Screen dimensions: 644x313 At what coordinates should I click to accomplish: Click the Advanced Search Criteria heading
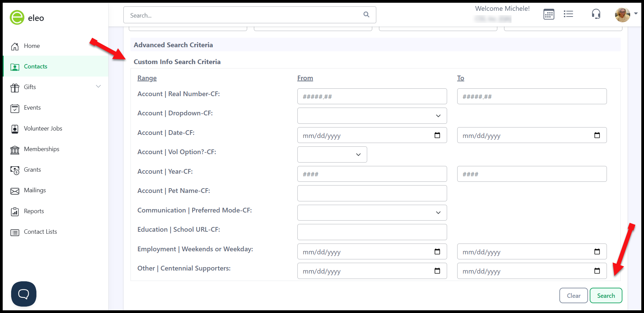pyautogui.click(x=173, y=45)
